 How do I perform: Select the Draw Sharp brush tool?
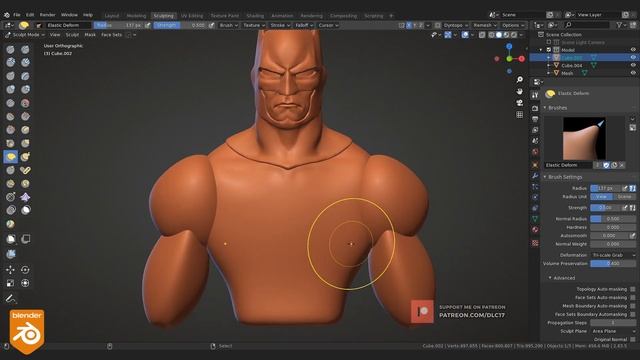[x=25, y=49]
